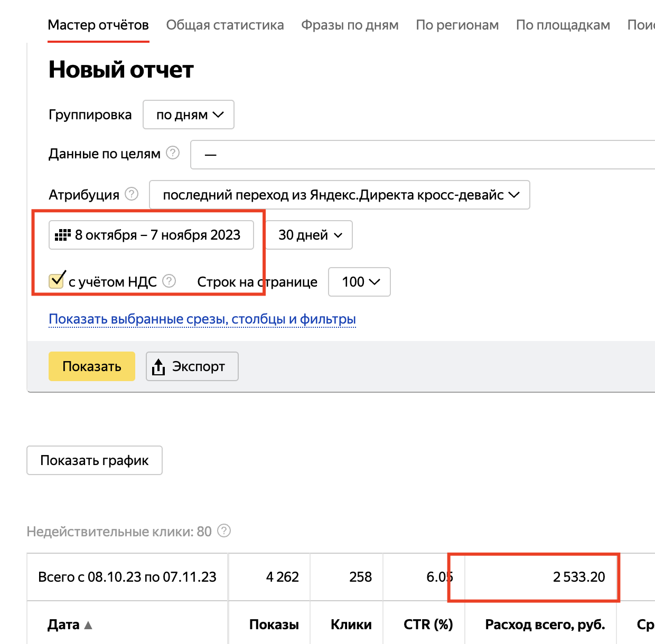Change rows per page 100 dropdown
655x644 pixels.
tap(359, 282)
